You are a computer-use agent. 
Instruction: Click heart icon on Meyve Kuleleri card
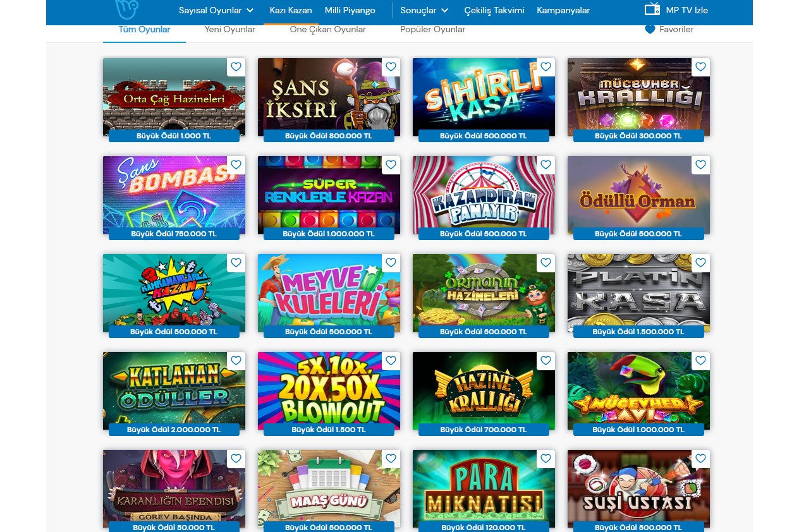pyautogui.click(x=391, y=263)
